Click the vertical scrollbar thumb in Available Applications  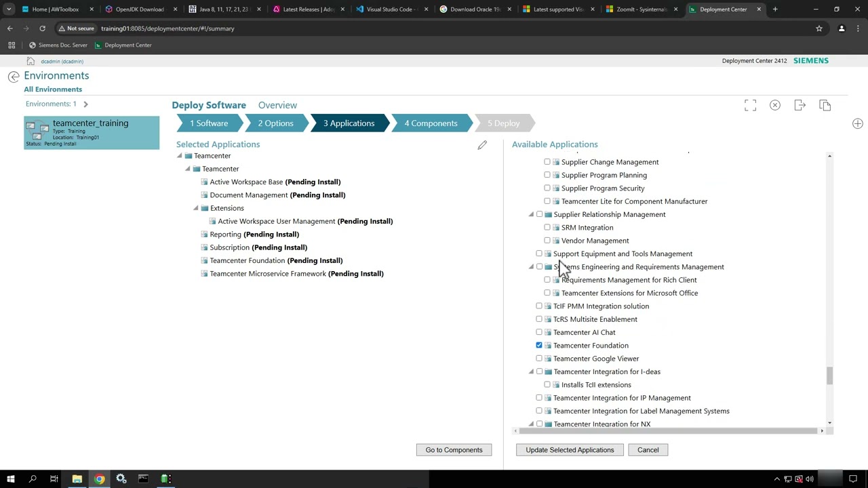tap(829, 375)
